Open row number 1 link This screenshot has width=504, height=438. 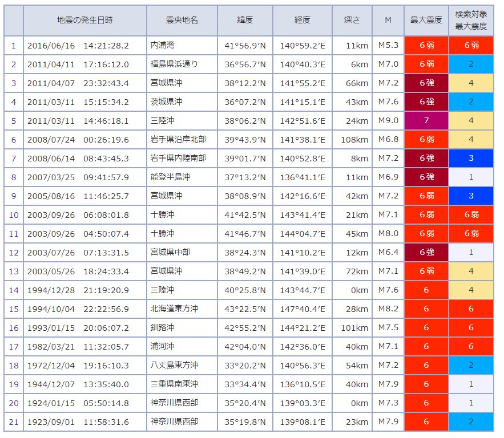point(14,46)
